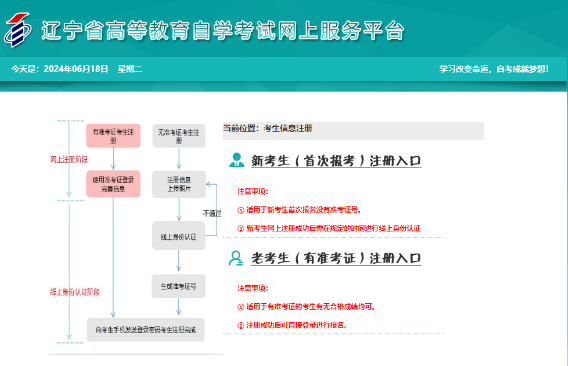Click the date text 2024年06月18日
Screen dimensions: 568x366
76,69
